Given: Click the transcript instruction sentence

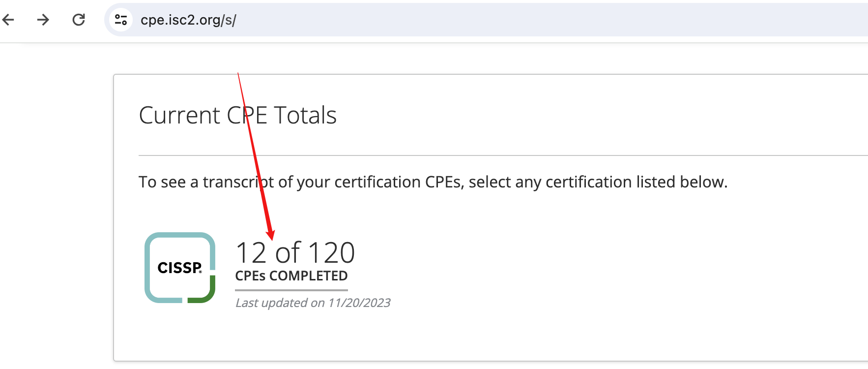Looking at the screenshot, I should click(434, 182).
